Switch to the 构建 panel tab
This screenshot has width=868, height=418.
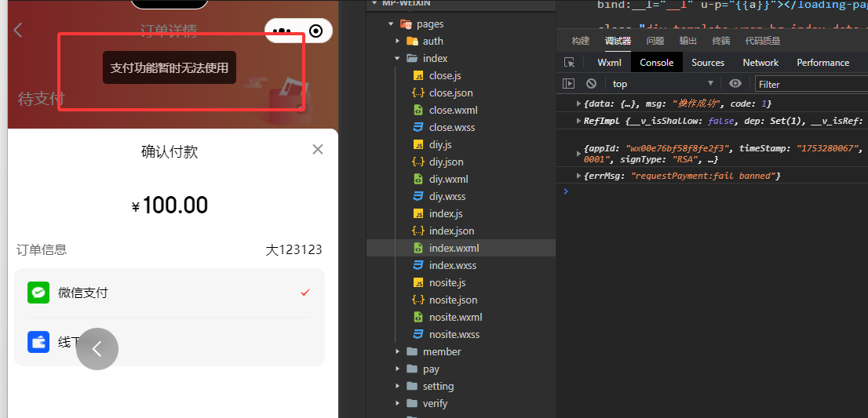[581, 41]
